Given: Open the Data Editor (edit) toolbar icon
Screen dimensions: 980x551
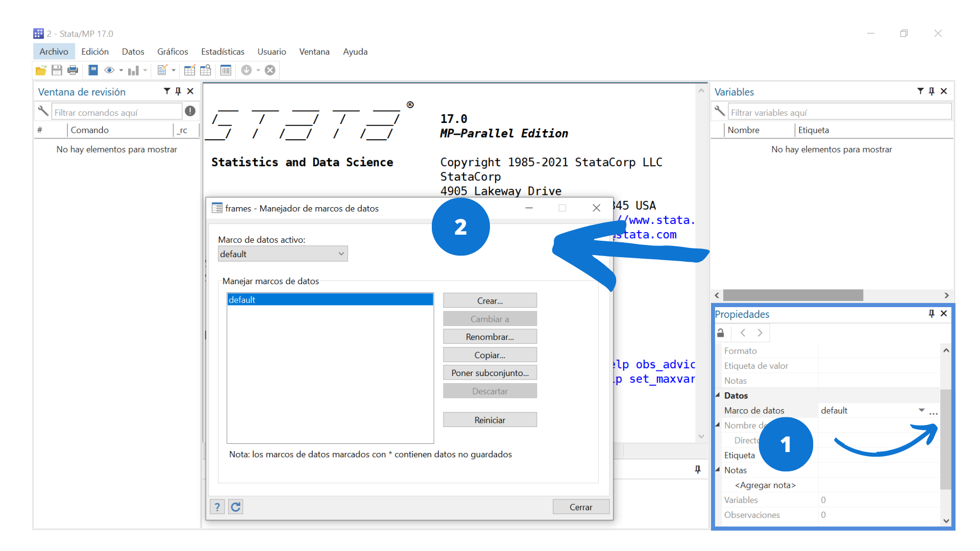Looking at the screenshot, I should point(189,70).
